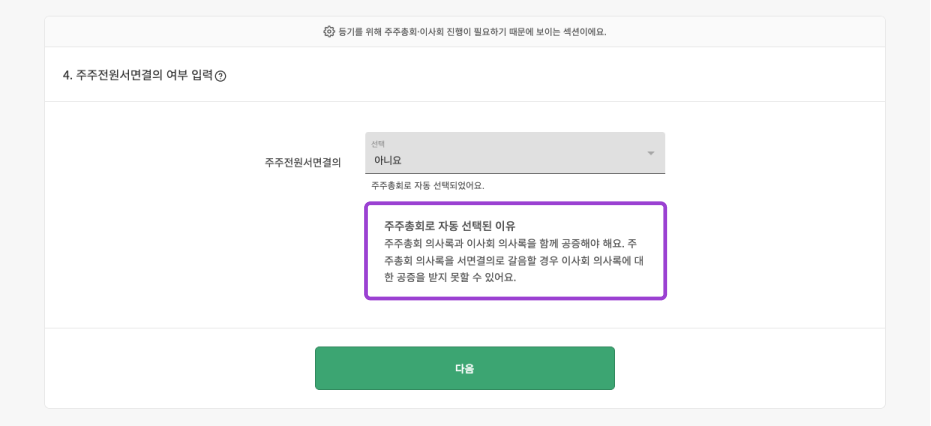Click the phrase 진행이 필요하기 in the top notice
Image resolution: width=931 pixels, height=426 pixels.
tap(468, 31)
